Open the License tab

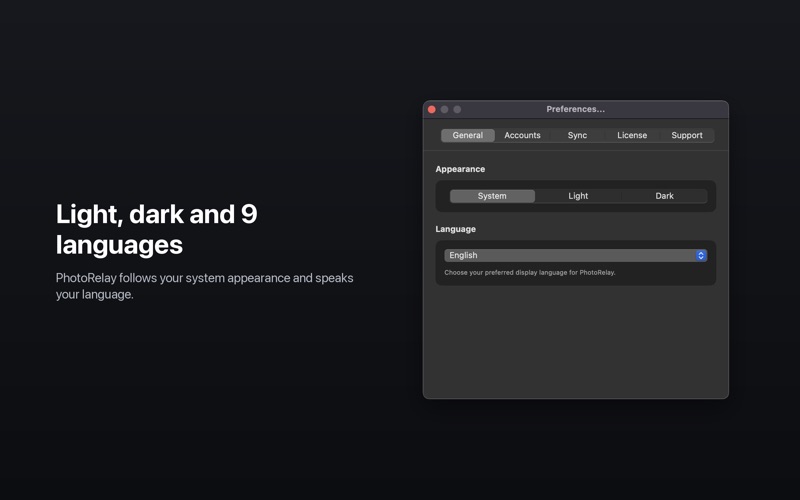pyautogui.click(x=632, y=135)
